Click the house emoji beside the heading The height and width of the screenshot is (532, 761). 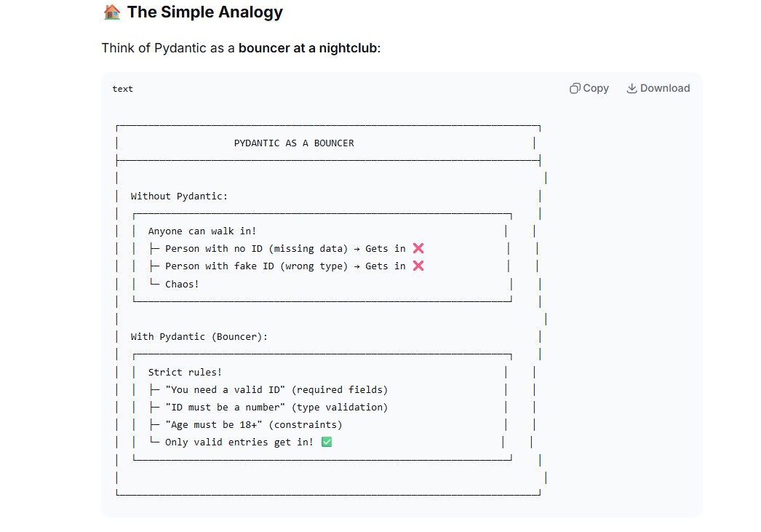coord(111,12)
